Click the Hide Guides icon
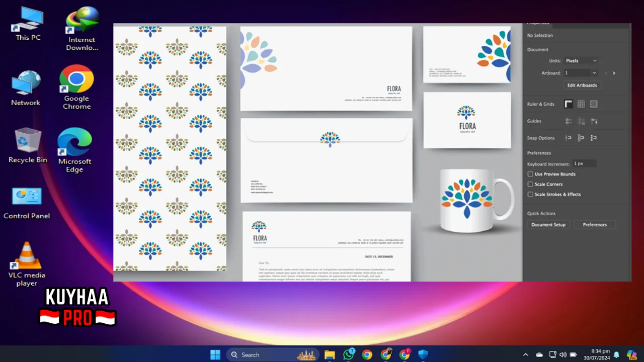 [x=569, y=121]
